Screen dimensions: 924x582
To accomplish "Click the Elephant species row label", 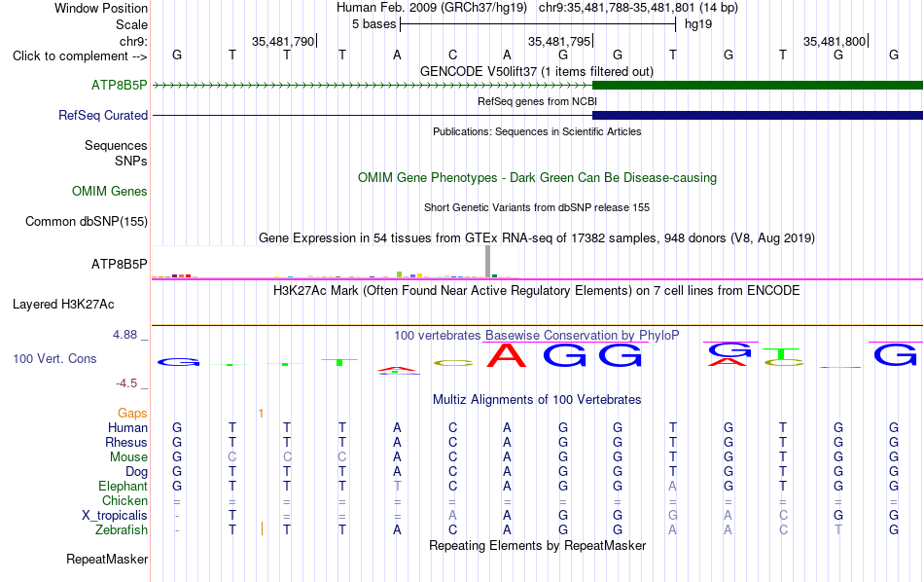I will pyautogui.click(x=123, y=486).
